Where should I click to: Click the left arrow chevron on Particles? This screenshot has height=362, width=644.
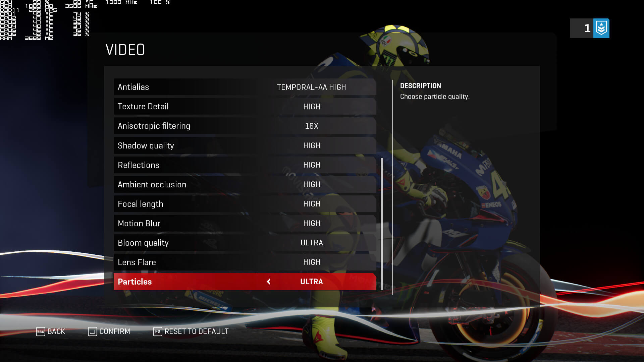pos(269,282)
